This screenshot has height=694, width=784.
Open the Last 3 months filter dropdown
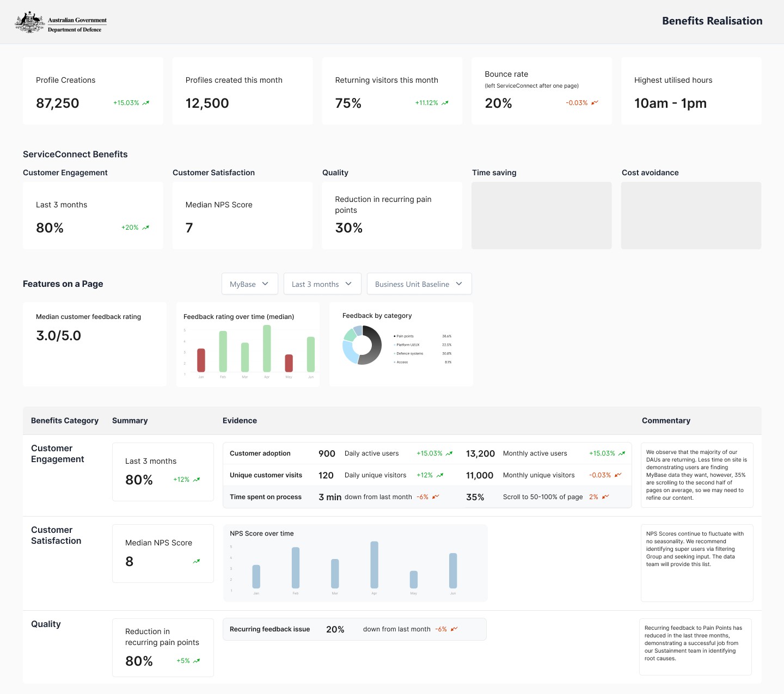(x=322, y=284)
